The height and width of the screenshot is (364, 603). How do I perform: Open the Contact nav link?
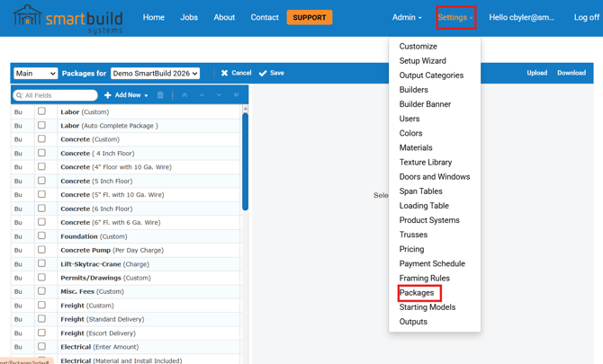tap(265, 17)
